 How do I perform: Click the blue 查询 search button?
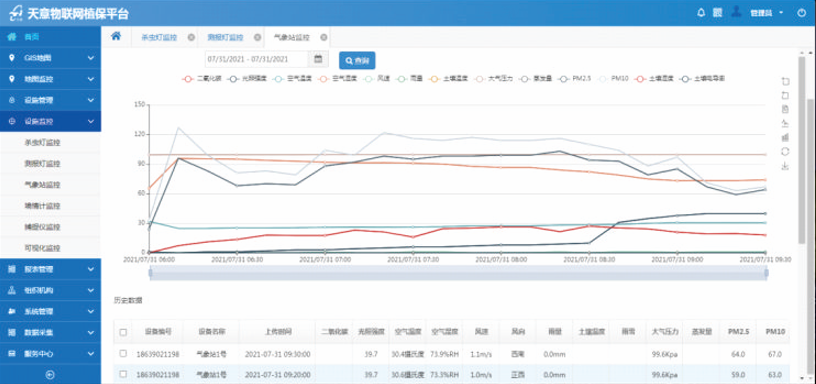[357, 60]
